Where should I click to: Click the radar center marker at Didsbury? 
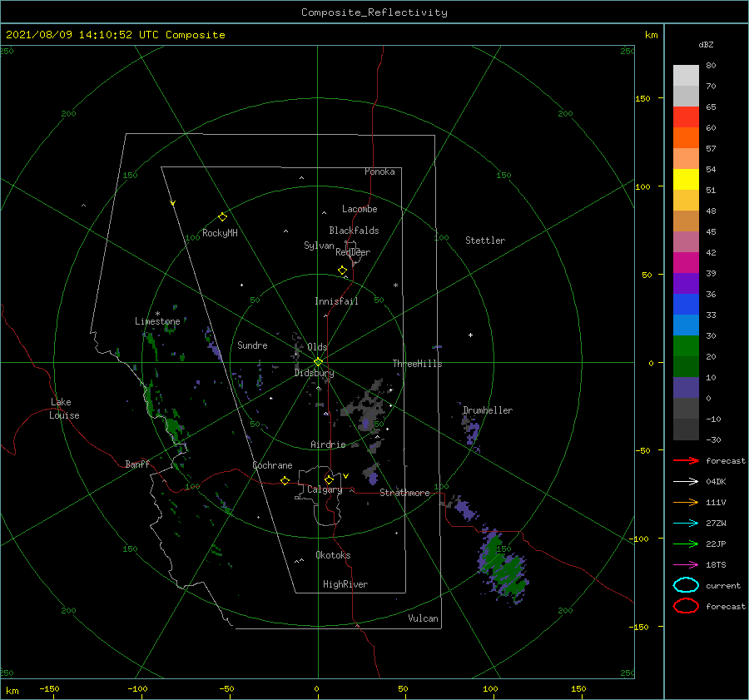click(318, 362)
